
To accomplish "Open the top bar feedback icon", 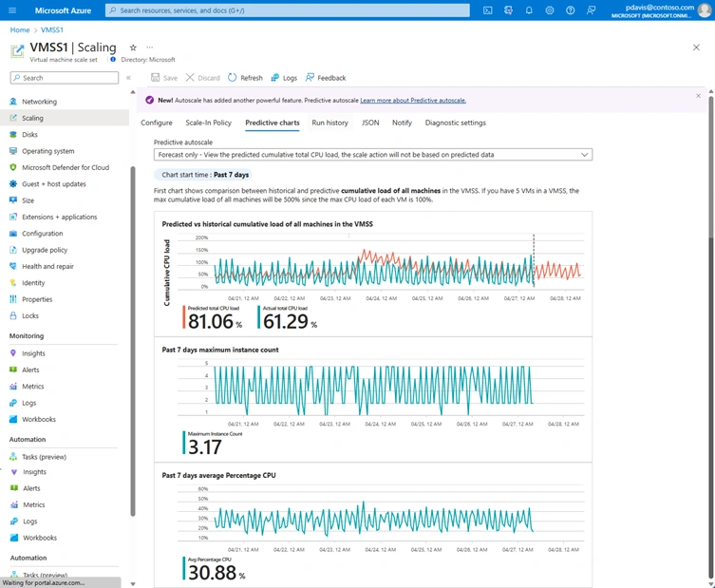I will pyautogui.click(x=591, y=10).
